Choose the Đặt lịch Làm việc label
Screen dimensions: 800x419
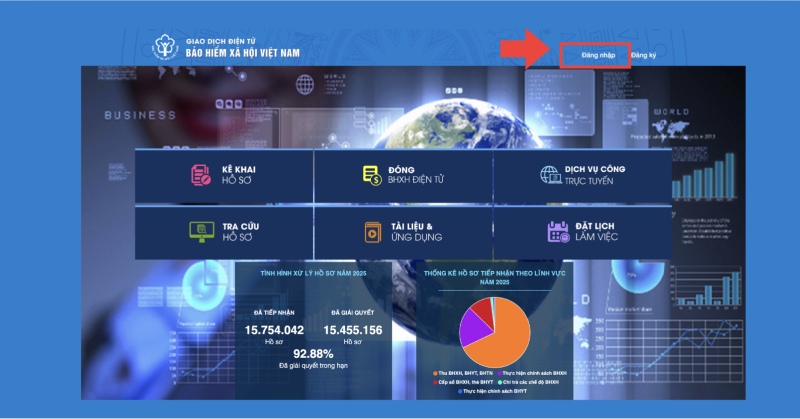tap(599, 232)
